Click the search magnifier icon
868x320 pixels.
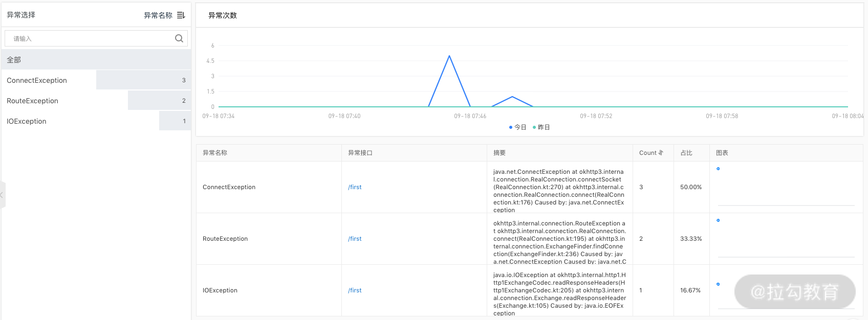coord(179,38)
